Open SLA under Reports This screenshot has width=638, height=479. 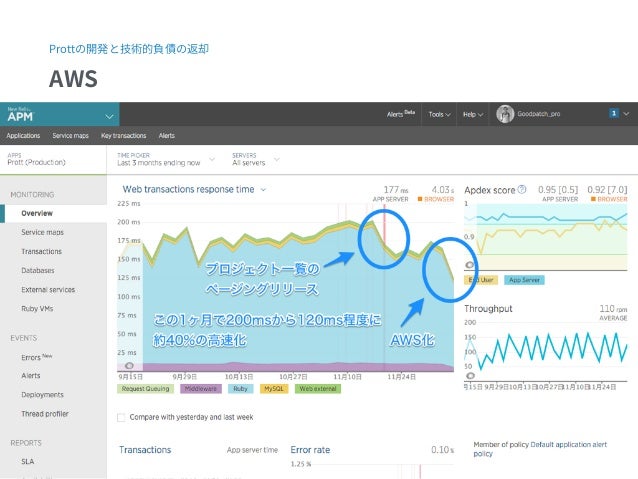[28, 462]
